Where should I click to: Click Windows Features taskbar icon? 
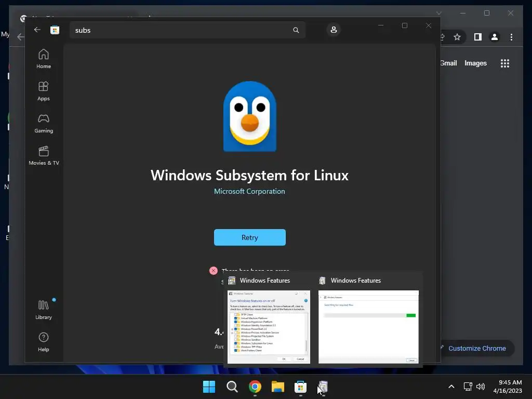click(x=323, y=387)
